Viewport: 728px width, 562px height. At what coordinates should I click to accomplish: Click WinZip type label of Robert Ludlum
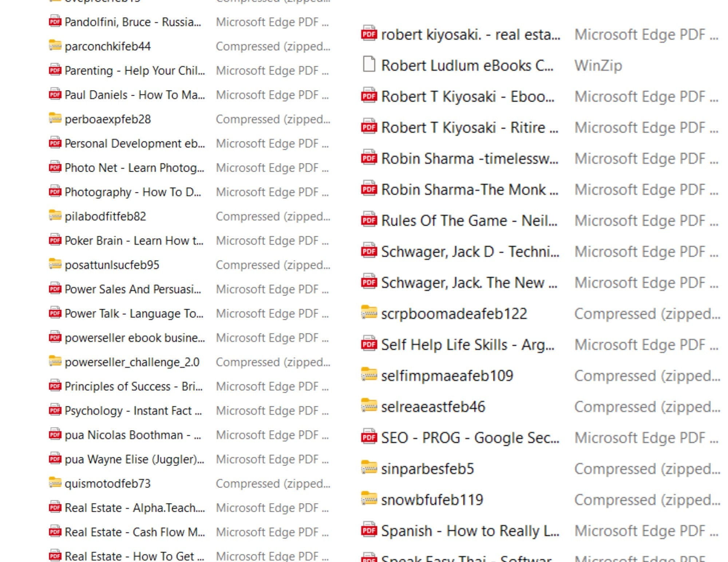(x=598, y=65)
